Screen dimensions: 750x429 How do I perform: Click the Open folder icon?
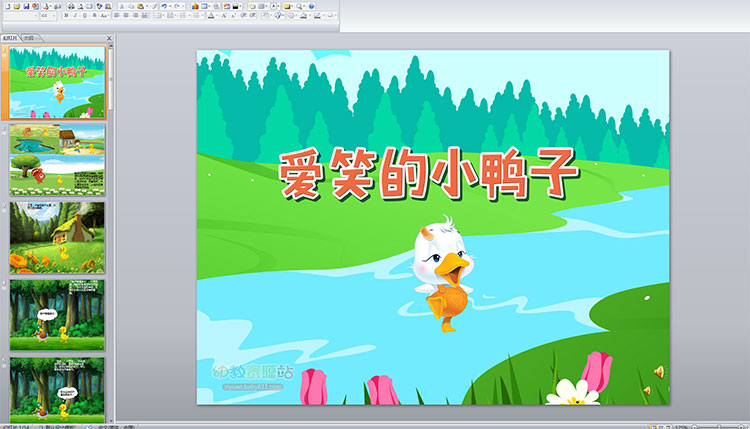point(16,6)
